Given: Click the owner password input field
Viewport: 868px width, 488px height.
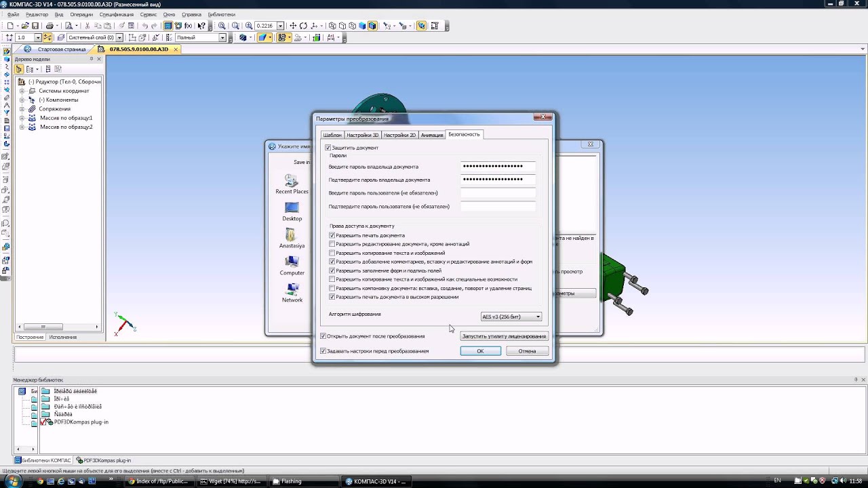Looking at the screenshot, I should pyautogui.click(x=498, y=166).
